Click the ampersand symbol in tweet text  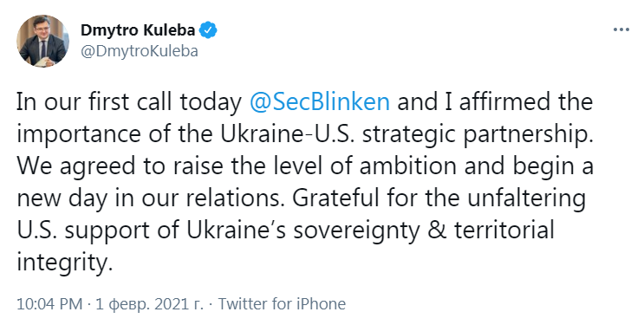coord(437,230)
